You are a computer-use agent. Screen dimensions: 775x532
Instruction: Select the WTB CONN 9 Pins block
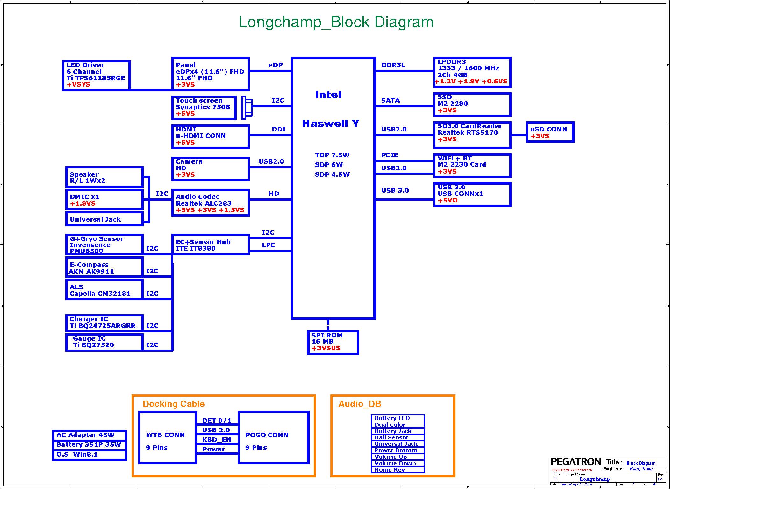click(168, 438)
